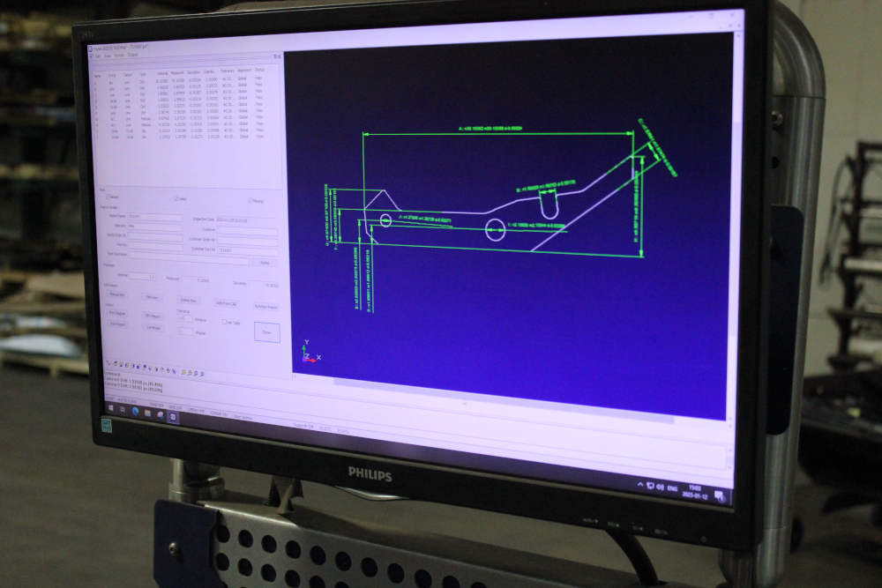Click the large circle in the part drawing
Image resolution: width=882 pixels, height=588 pixels.
[x=495, y=229]
